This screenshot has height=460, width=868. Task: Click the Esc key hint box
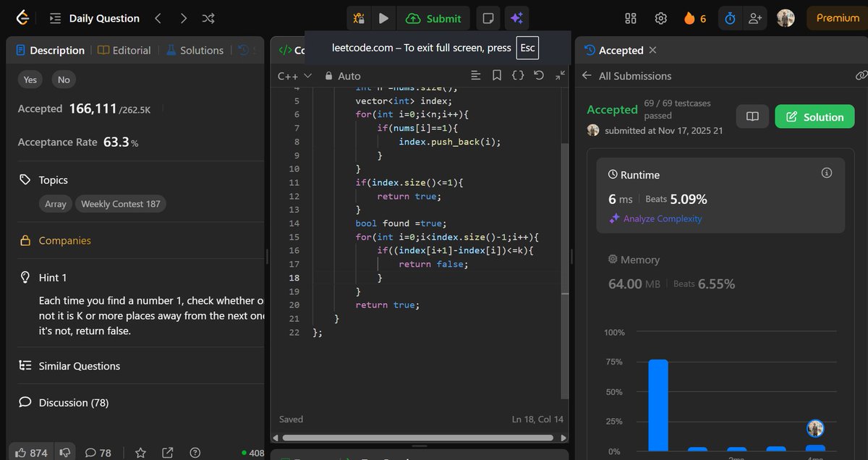pos(527,48)
